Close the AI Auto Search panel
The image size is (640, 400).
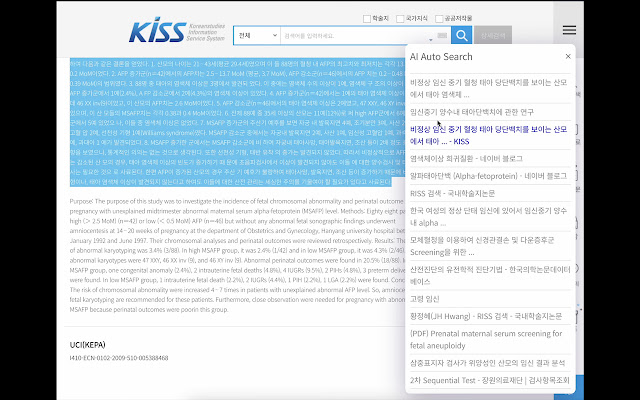(x=568, y=56)
